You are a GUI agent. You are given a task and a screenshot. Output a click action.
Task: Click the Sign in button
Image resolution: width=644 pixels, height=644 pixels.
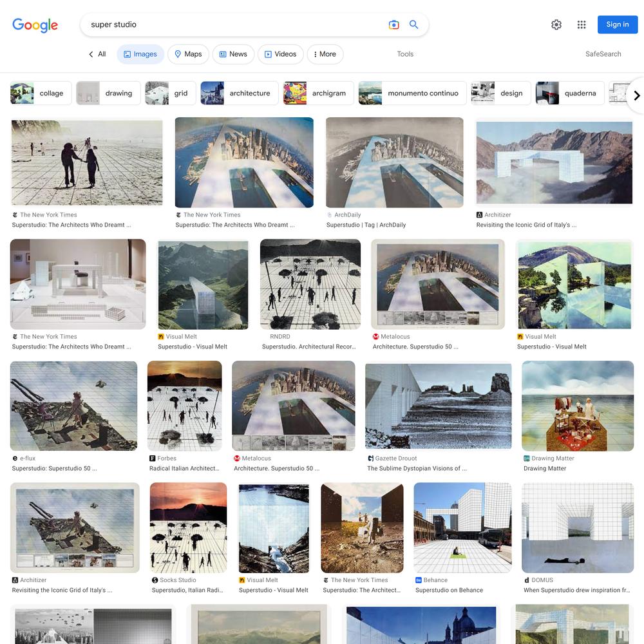pyautogui.click(x=618, y=24)
